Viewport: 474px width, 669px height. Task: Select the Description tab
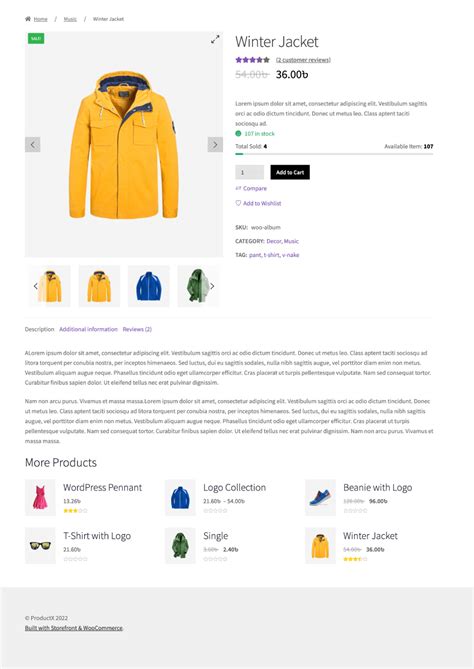coord(39,329)
